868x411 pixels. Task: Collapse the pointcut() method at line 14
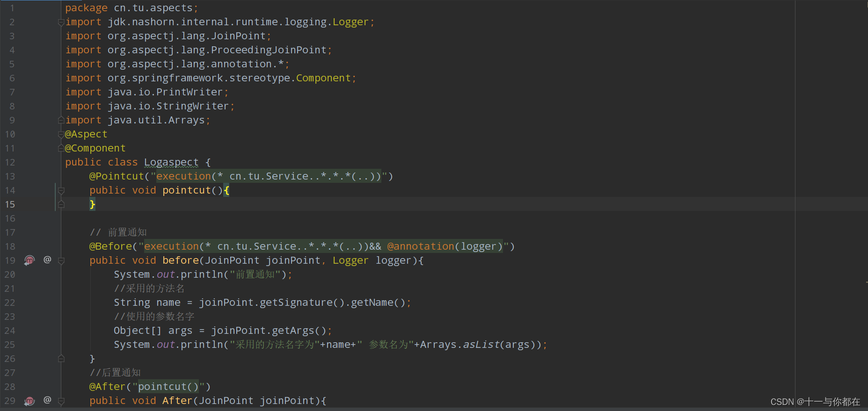coord(61,190)
